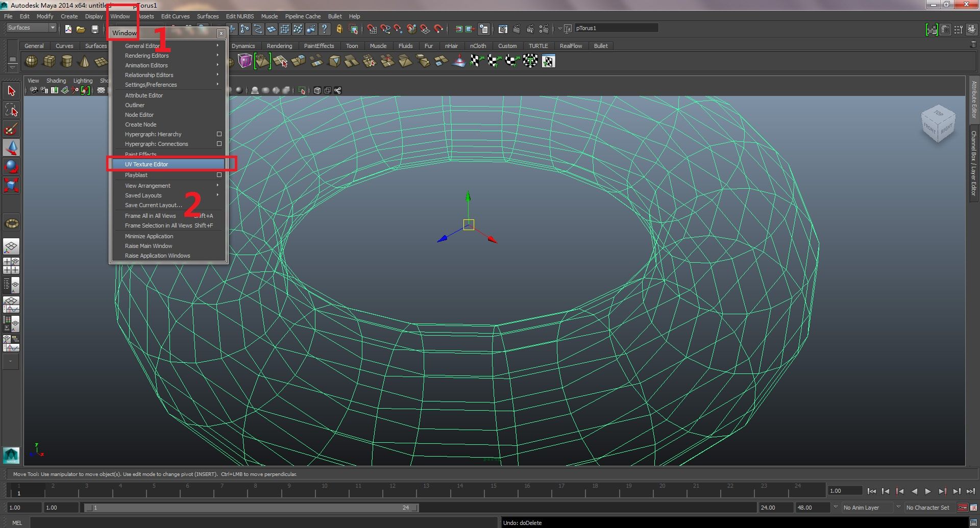Click the Render Current Frame clapper icon

[x=517, y=29]
